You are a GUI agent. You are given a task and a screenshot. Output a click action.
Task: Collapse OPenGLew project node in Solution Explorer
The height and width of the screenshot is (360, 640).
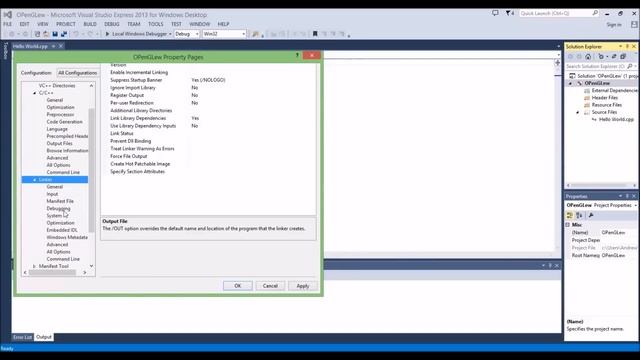[571, 83]
